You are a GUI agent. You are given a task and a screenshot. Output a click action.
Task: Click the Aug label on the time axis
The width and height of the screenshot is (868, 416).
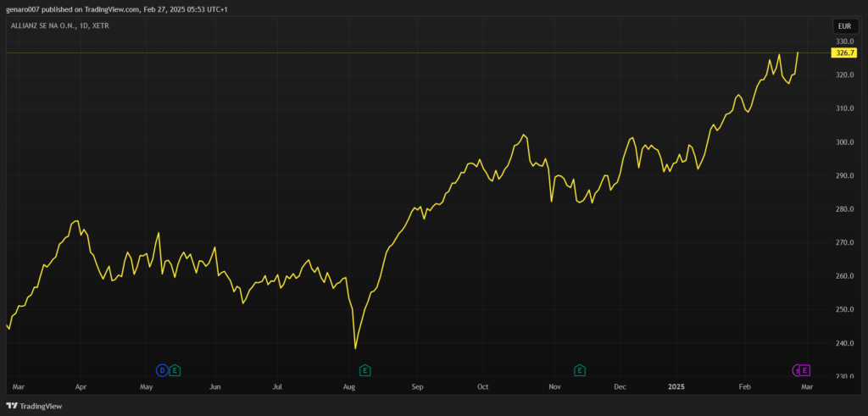coord(349,386)
